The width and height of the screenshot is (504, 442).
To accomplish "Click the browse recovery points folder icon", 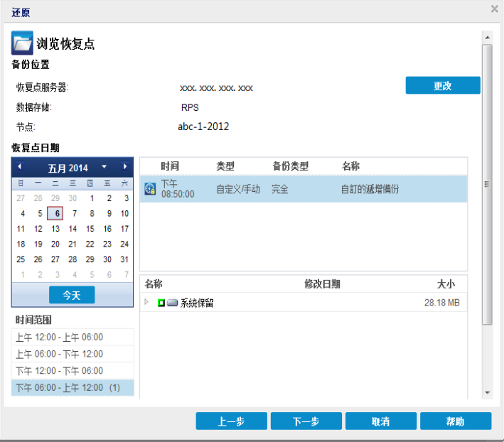I will tap(22, 43).
